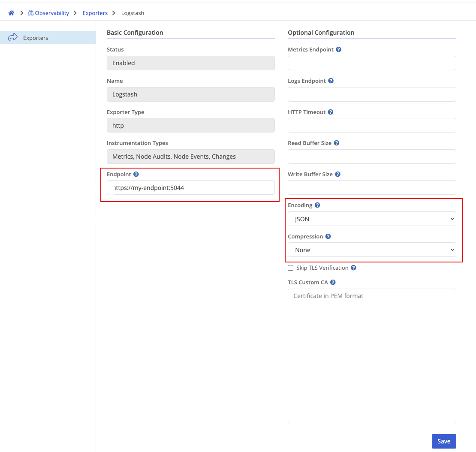Focus the Read Buffer Size field
This screenshot has height=452, width=476.
click(x=372, y=157)
